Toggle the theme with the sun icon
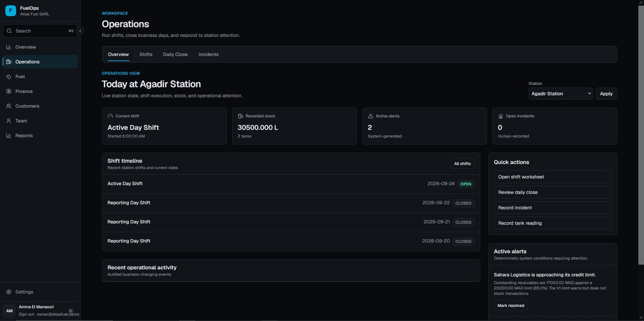The image size is (644, 321). [x=71, y=311]
